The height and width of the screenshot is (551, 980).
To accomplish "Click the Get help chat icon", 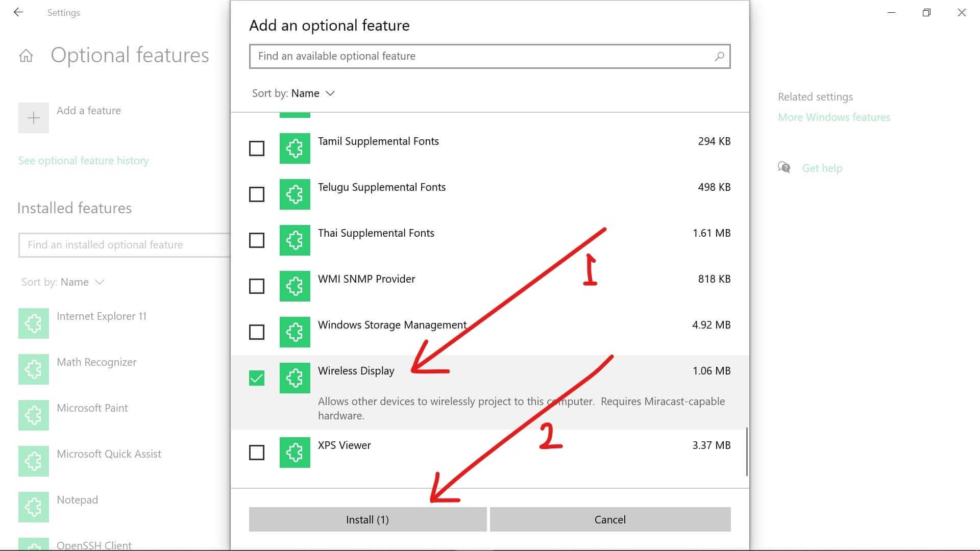I will point(784,167).
